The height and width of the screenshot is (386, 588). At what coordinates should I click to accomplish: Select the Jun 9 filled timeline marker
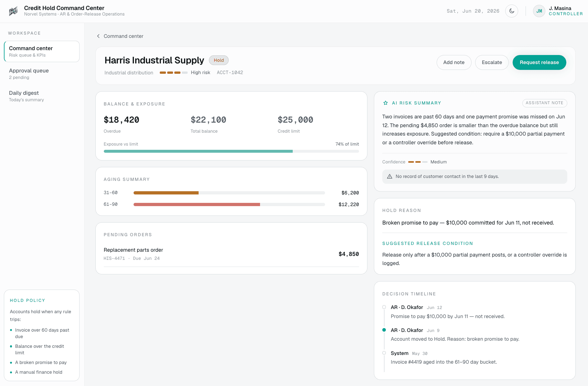pyautogui.click(x=384, y=330)
